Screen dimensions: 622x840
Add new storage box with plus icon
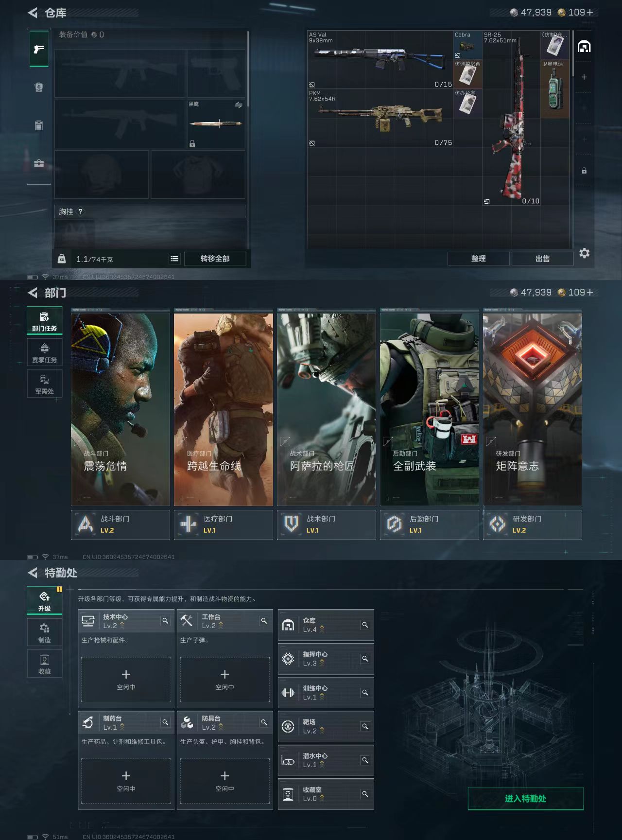tap(584, 77)
